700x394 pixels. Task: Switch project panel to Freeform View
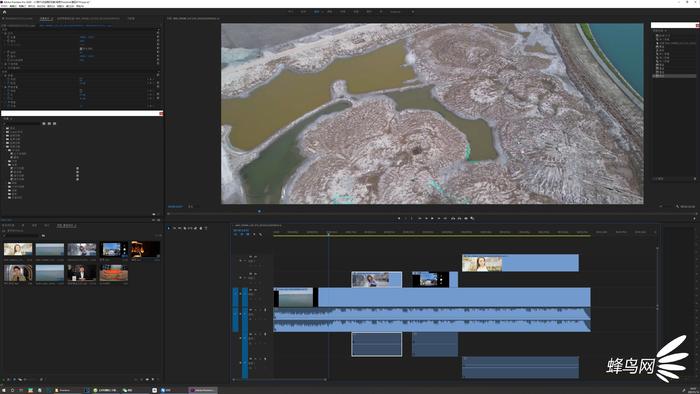pos(20,379)
